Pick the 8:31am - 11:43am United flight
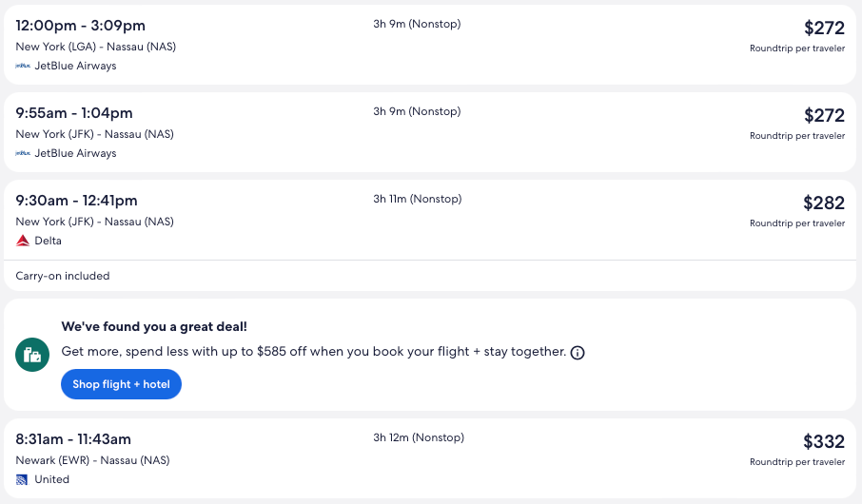This screenshot has width=862, height=504. tap(73, 439)
